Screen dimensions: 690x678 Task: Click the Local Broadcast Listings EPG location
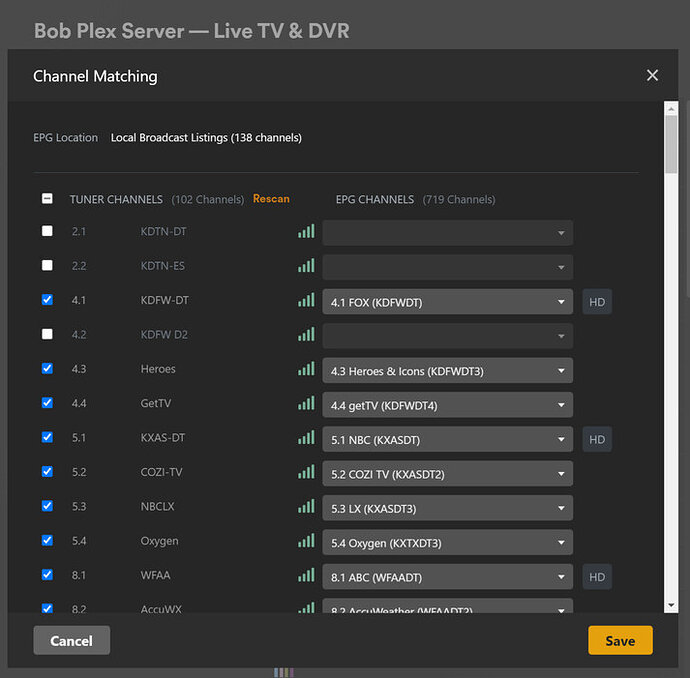click(x=206, y=138)
